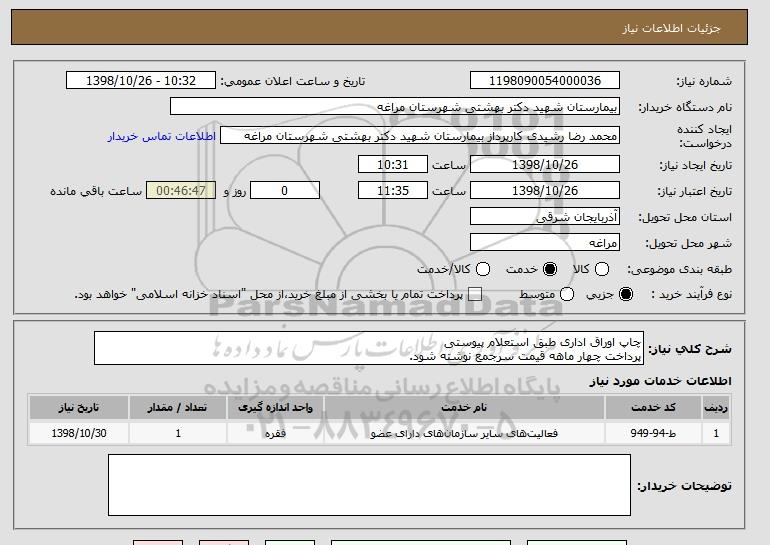Toggle the اسناد خزانه اسلامی payment checkbox

coord(475,294)
